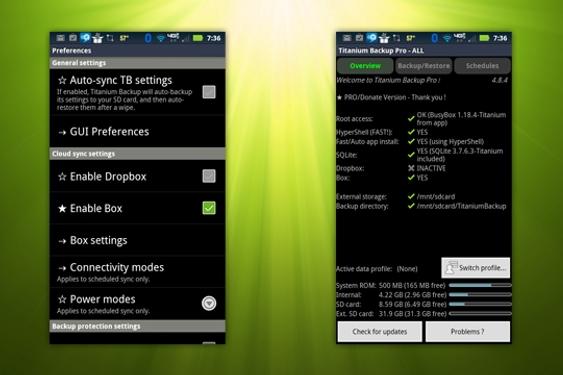Click the Problems ? button
Image resolution: width=563 pixels, height=375 pixels.
[467, 332]
